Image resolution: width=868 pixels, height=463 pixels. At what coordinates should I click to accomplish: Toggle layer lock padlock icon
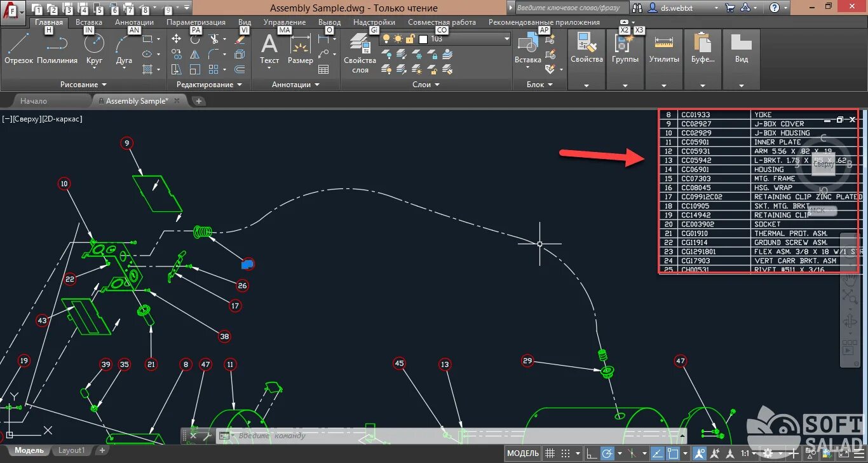[410, 39]
